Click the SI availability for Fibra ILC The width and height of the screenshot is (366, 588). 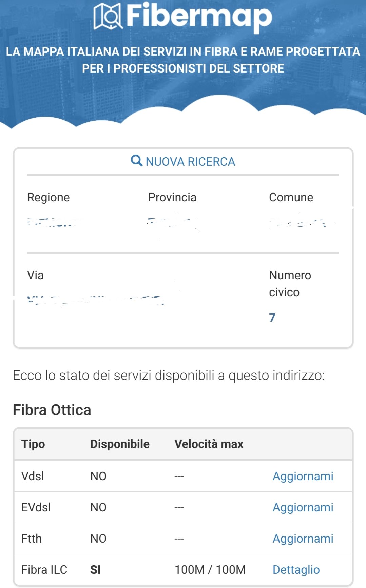95,570
